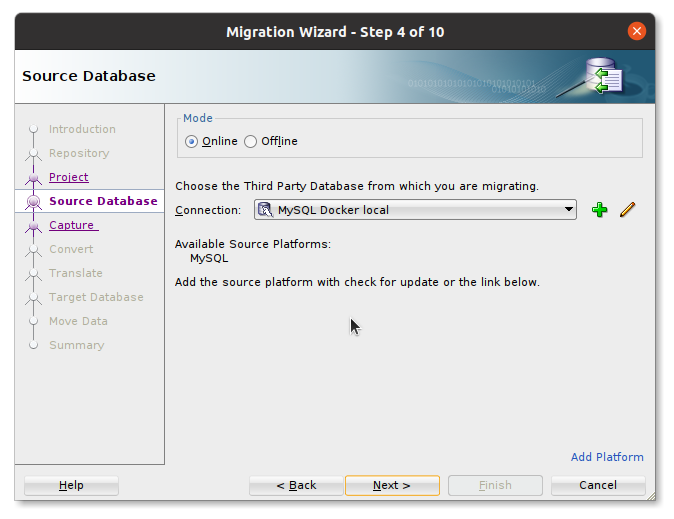The height and width of the screenshot is (519, 674).
Task: Select the Offline mode radio button
Action: [x=251, y=142]
